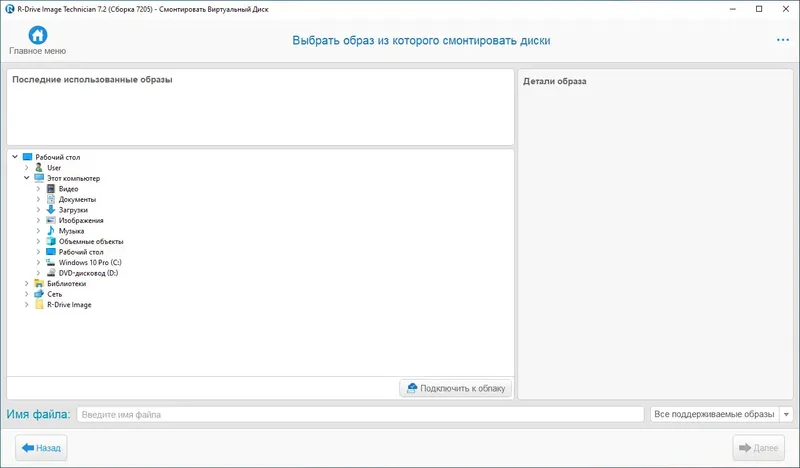Select Windows 10 Pro (C:) tree item
800x468 pixels.
click(90, 262)
